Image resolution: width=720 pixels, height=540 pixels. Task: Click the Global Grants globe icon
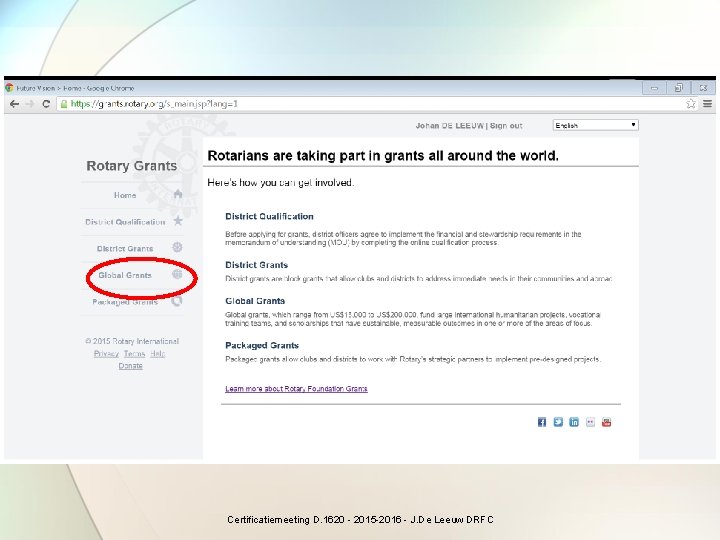click(177, 274)
